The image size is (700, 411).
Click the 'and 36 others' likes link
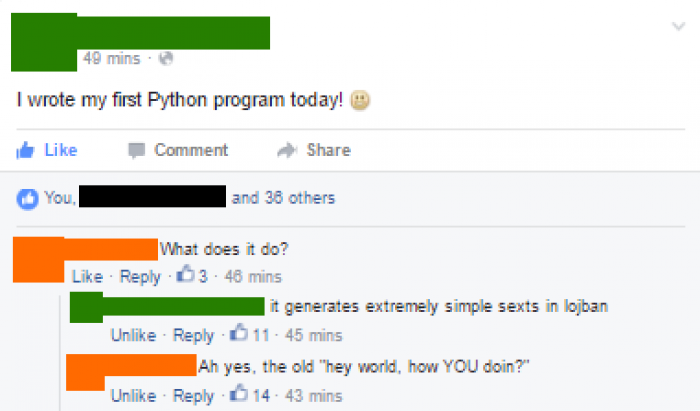coord(283,198)
